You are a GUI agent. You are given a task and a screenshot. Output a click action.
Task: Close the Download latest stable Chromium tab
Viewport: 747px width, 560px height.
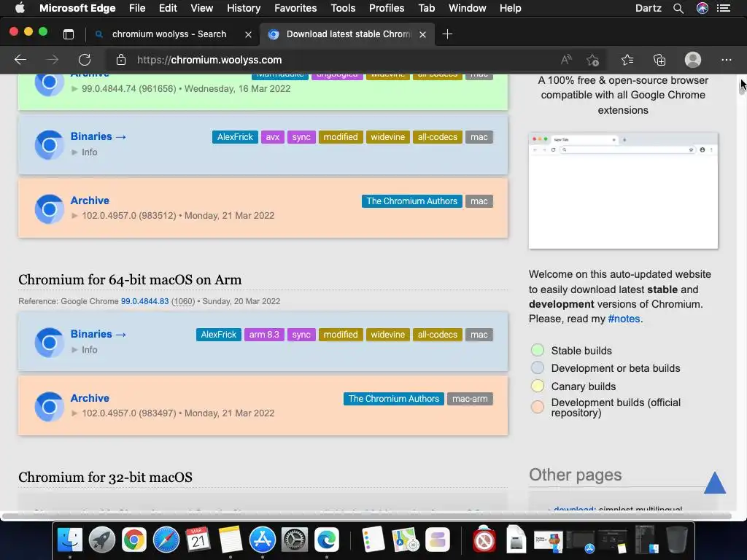[422, 34]
